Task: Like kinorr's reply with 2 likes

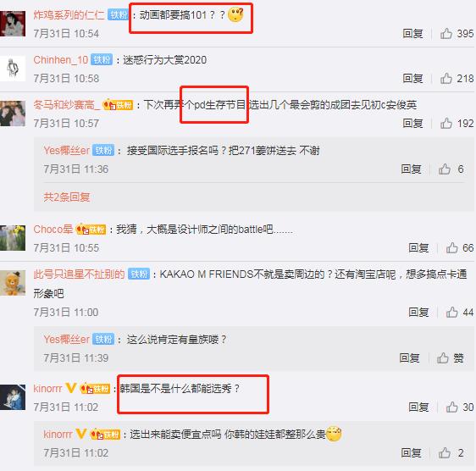Action: pyautogui.click(x=445, y=452)
